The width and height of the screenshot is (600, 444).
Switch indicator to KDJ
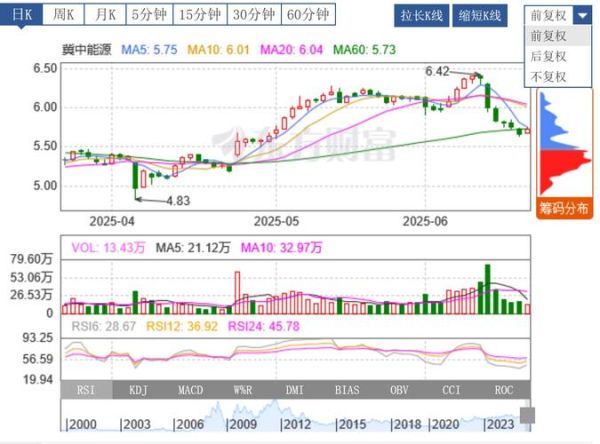(137, 391)
